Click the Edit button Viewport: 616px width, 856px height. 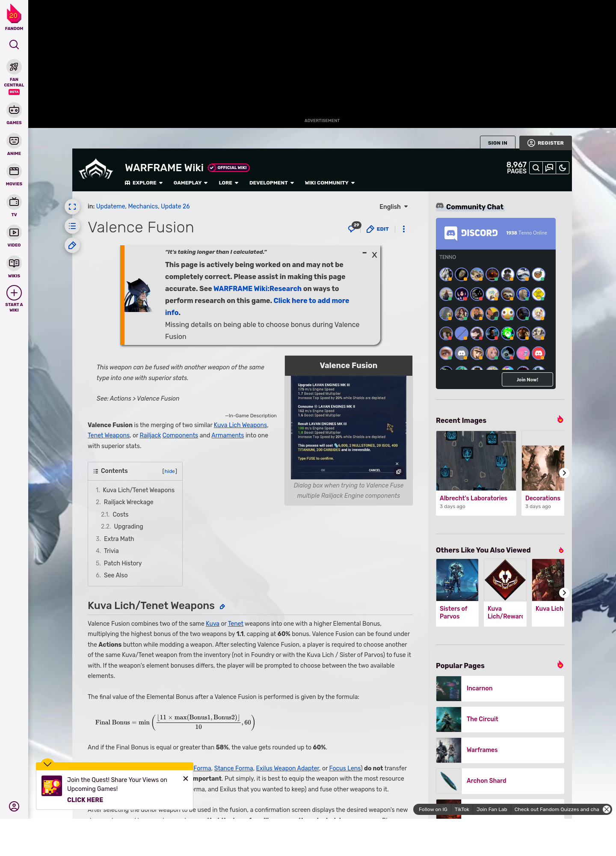coord(378,229)
